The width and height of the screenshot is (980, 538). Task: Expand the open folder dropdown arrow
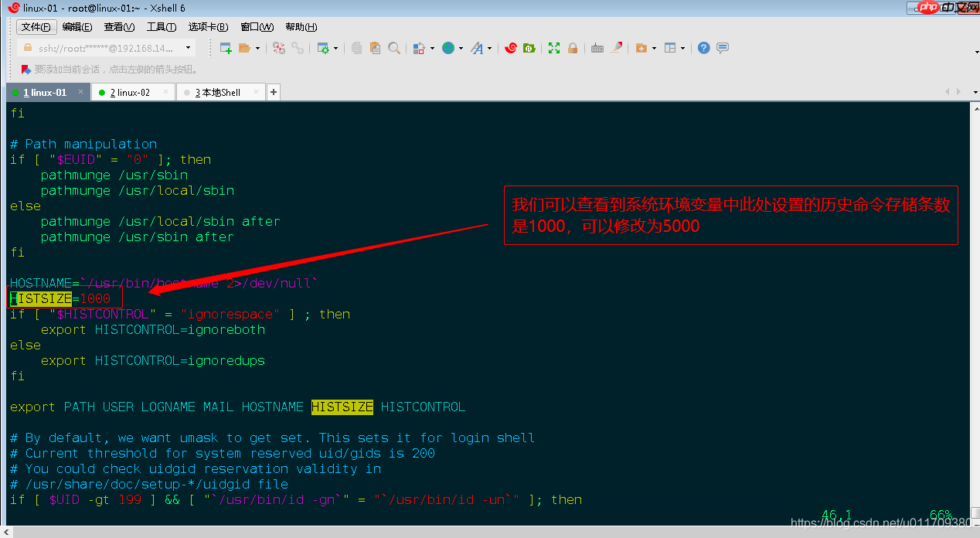257,48
